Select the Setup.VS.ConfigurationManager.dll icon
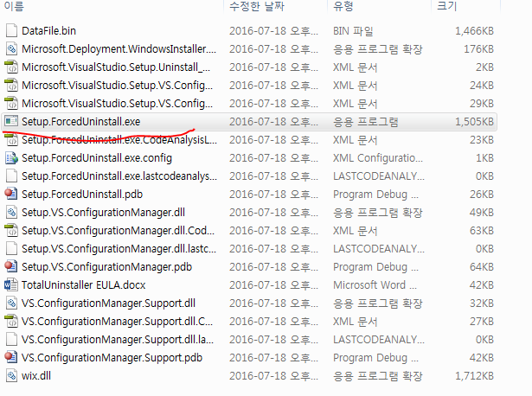Screen dimensions: 532x396 tap(11, 212)
